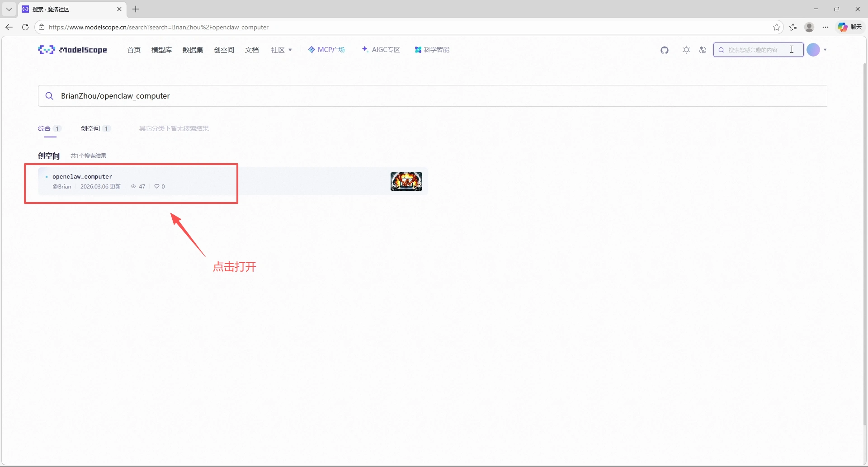Expand the 社区 dropdown menu
This screenshot has height=467, width=868.
tap(281, 50)
